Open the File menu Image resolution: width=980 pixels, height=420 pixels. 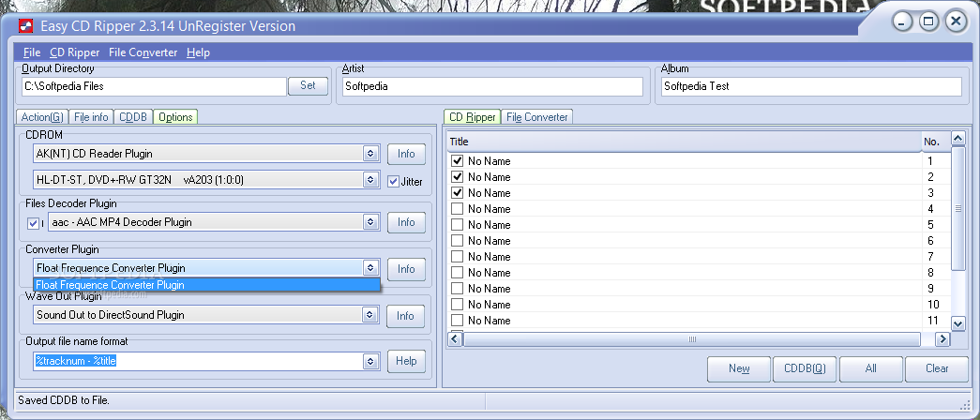click(32, 52)
